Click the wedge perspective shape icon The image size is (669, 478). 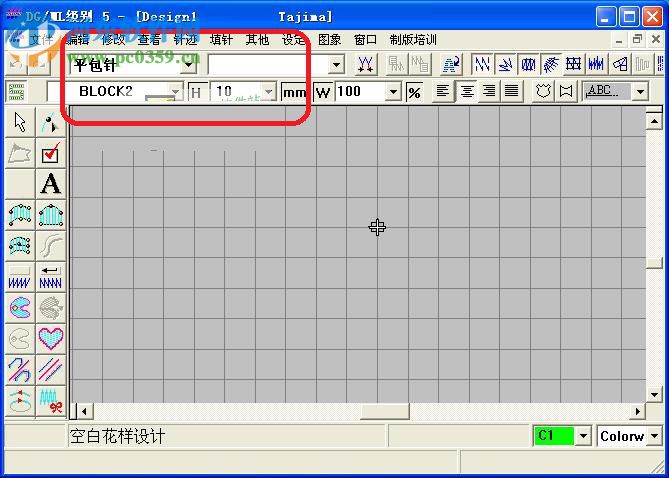620,65
